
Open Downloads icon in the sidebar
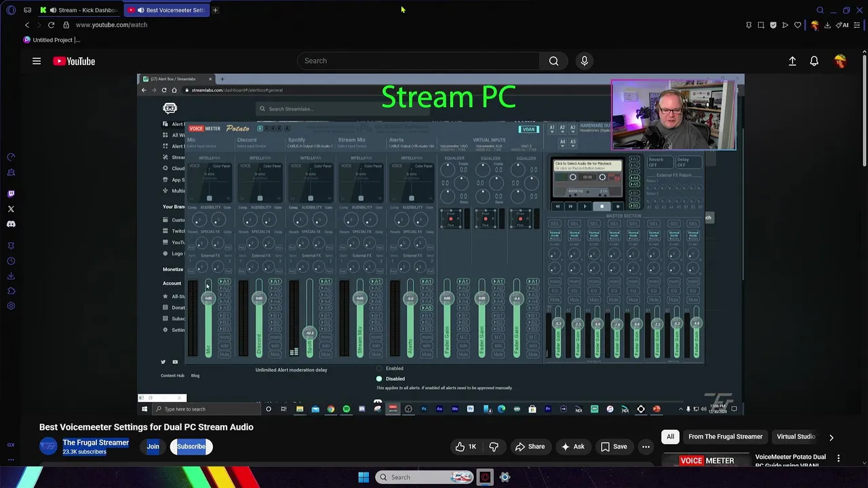click(x=11, y=276)
